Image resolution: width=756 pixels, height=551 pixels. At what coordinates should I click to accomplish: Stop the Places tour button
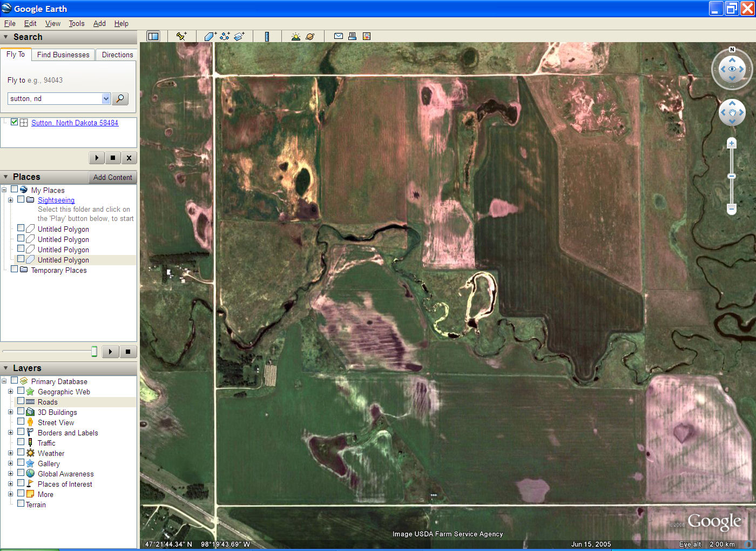(128, 352)
